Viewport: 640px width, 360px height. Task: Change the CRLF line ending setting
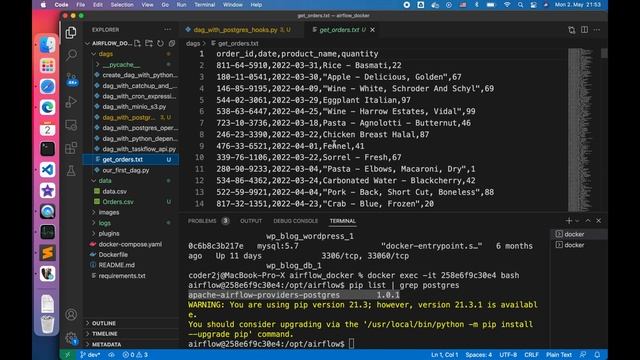tap(531, 355)
